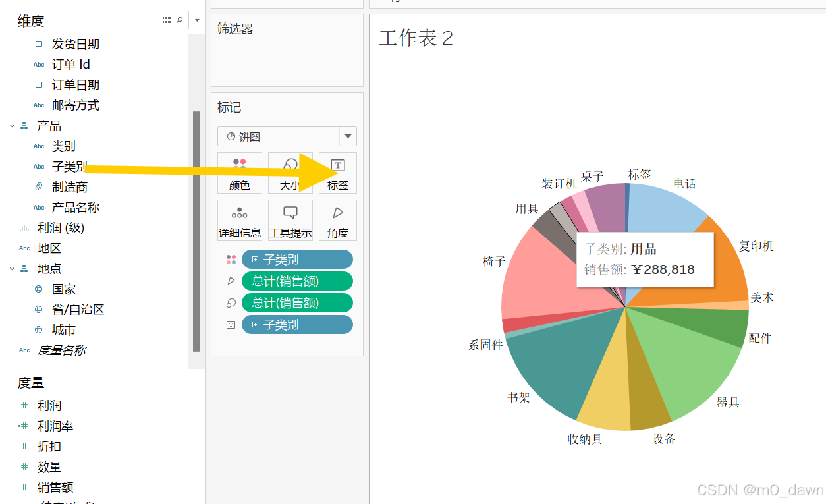The height and width of the screenshot is (504, 826).
Task: Select the blue 子类别 pill assigned to color
Action: coord(297,260)
